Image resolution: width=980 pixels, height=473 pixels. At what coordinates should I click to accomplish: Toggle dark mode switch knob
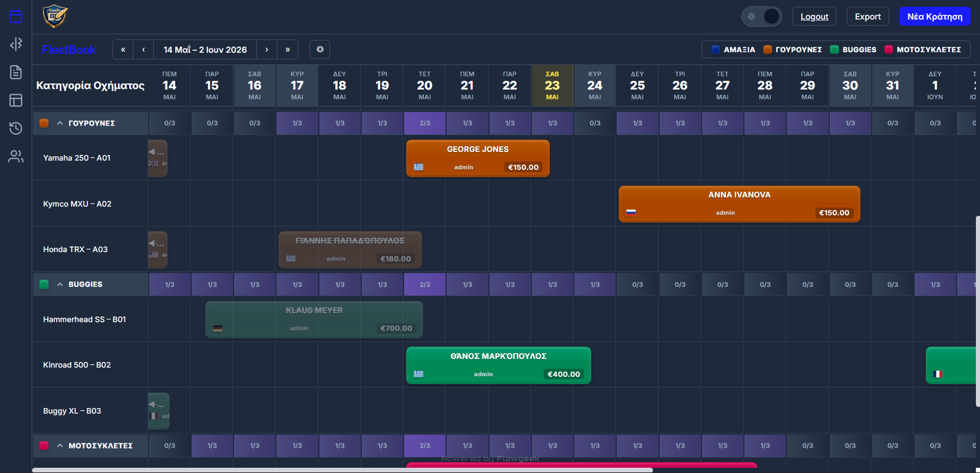pyautogui.click(x=772, y=17)
